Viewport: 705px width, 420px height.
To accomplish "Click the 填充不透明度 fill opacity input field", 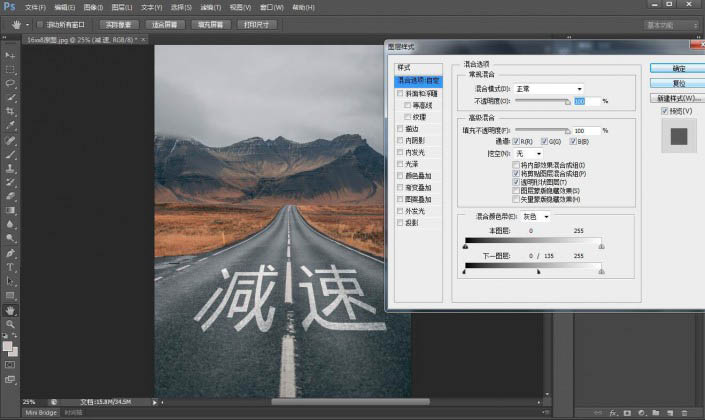I will pyautogui.click(x=586, y=131).
